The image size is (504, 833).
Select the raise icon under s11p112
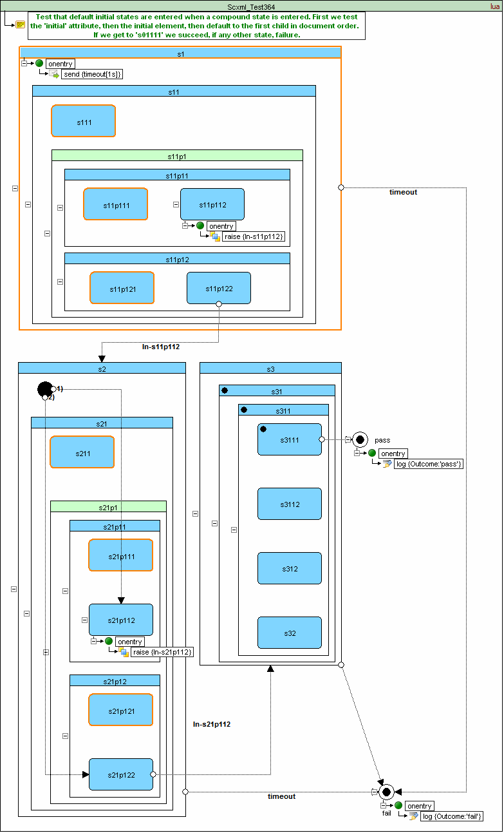215,236
